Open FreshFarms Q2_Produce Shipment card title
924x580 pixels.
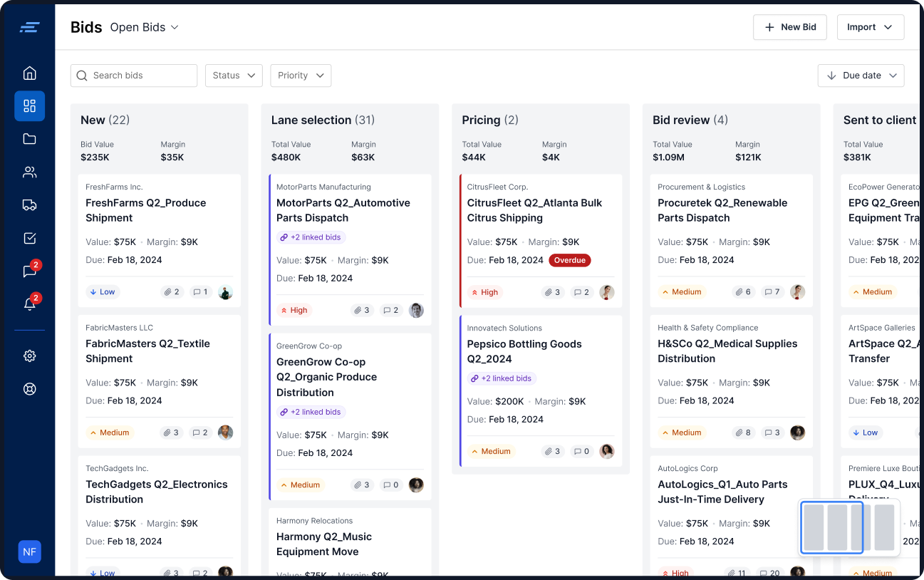pyautogui.click(x=146, y=210)
